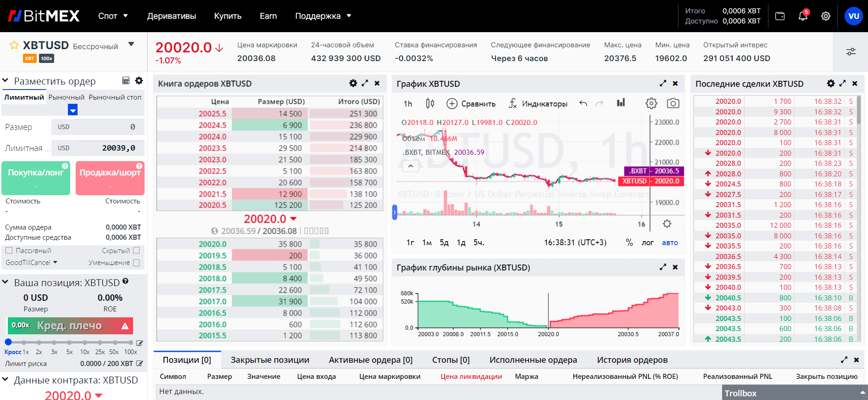
Task: Enable the Passive (Пассивный) checkbox
Action: [9, 250]
